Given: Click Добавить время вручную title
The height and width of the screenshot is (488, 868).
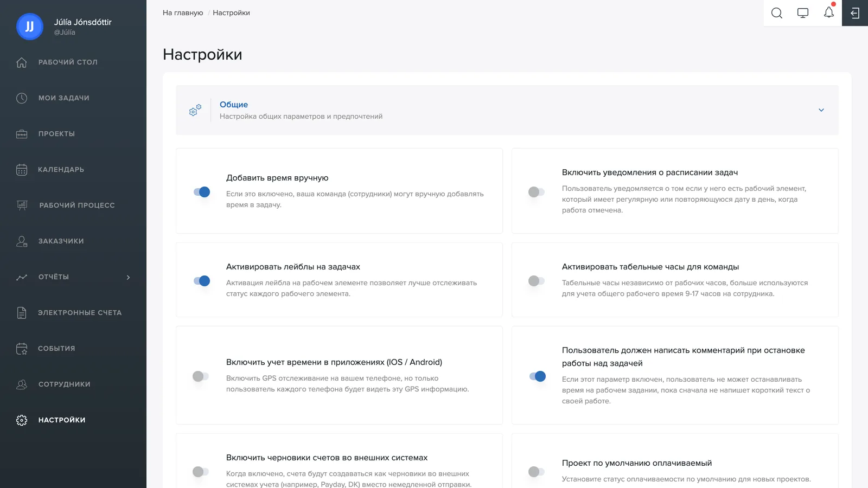Looking at the screenshot, I should click(277, 178).
